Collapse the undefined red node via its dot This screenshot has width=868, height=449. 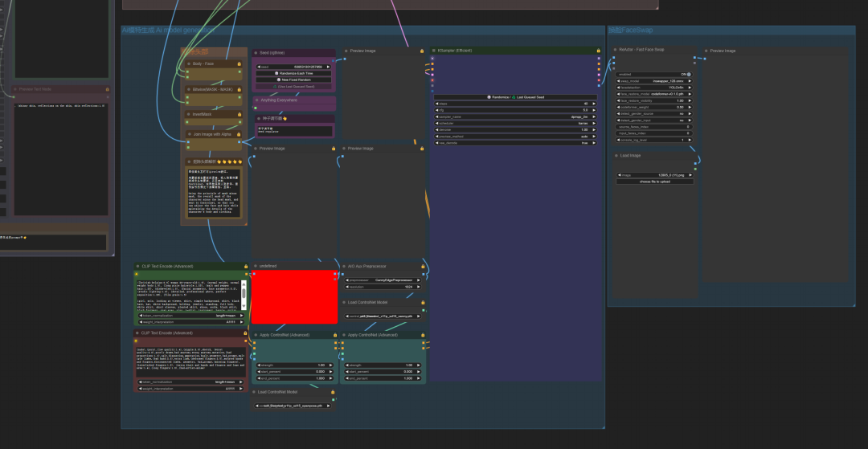[x=256, y=266]
